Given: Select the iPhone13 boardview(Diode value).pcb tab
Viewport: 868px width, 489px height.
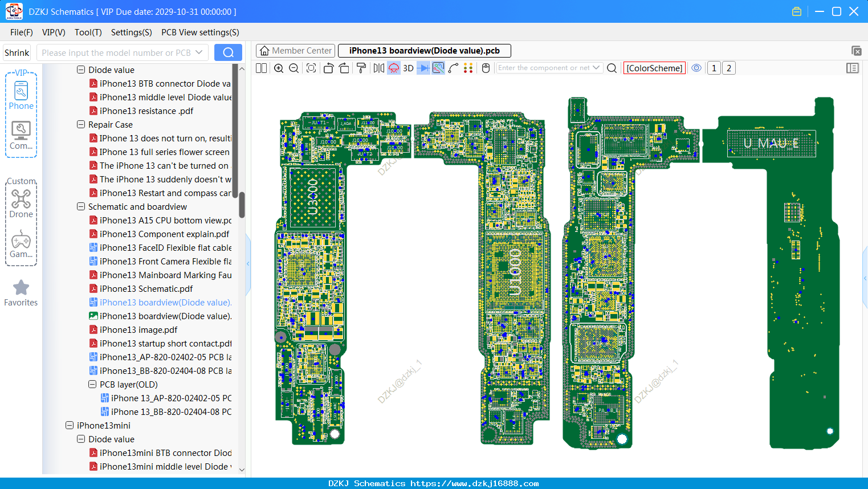Looking at the screenshot, I should click(x=424, y=51).
